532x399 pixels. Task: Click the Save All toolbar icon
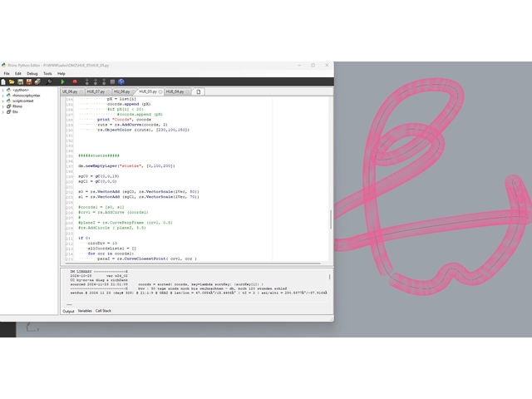coord(37,81)
